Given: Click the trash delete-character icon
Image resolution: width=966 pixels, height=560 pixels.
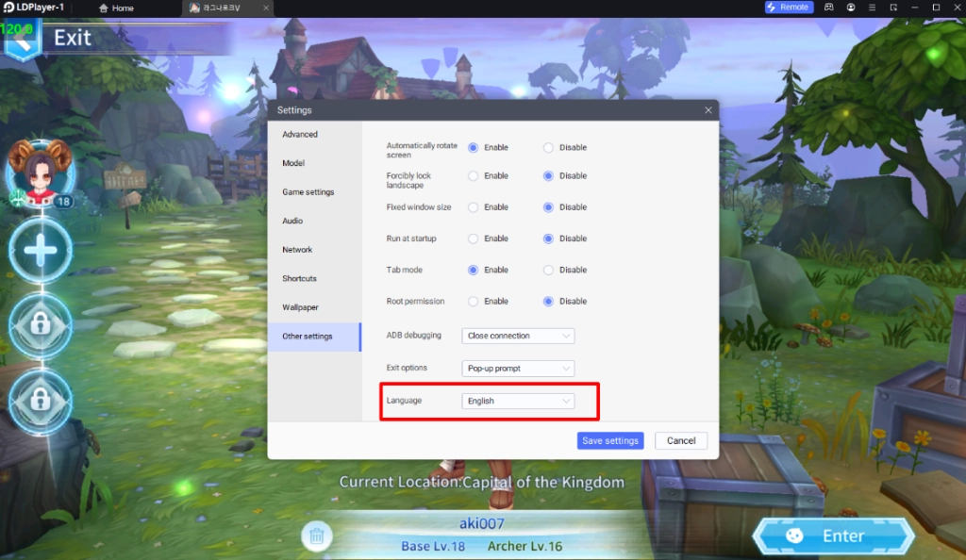Looking at the screenshot, I should (x=317, y=536).
